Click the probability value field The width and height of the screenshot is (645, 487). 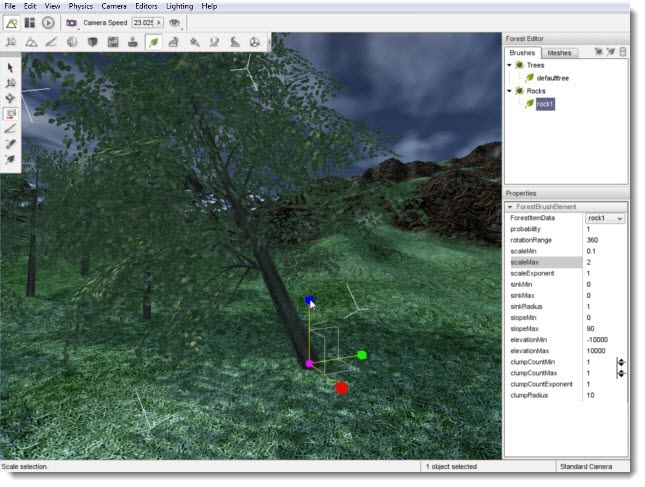(605, 229)
